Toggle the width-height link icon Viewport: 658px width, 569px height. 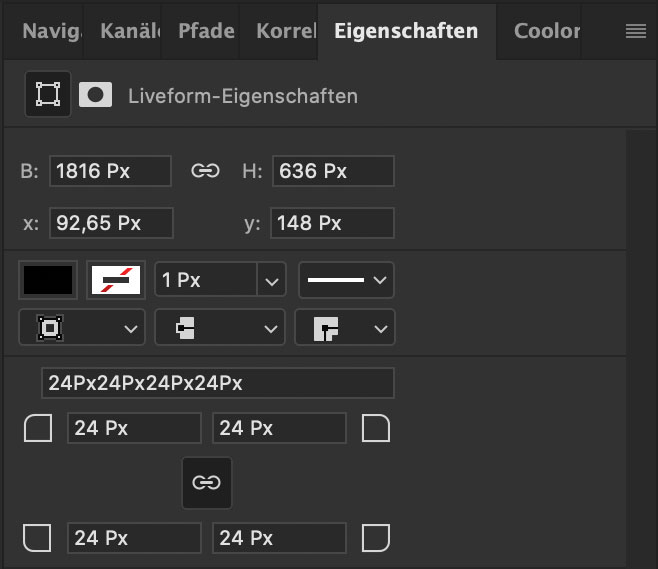[205, 171]
